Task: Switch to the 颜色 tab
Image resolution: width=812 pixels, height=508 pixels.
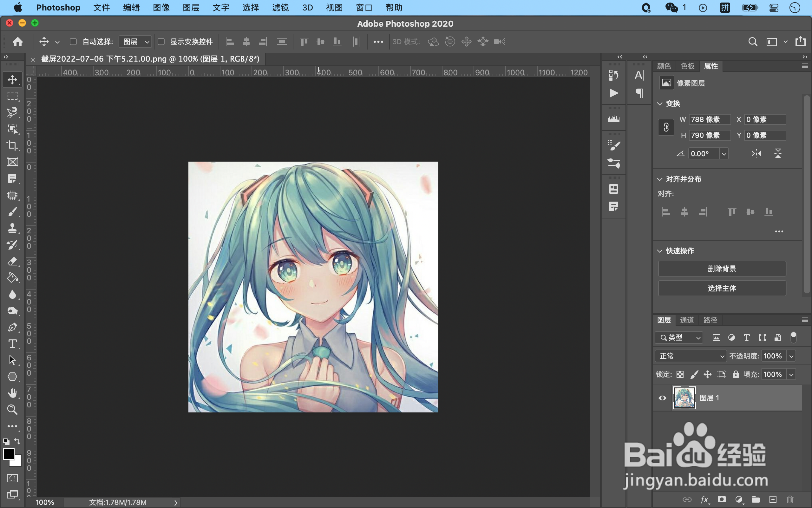Action: pos(664,66)
